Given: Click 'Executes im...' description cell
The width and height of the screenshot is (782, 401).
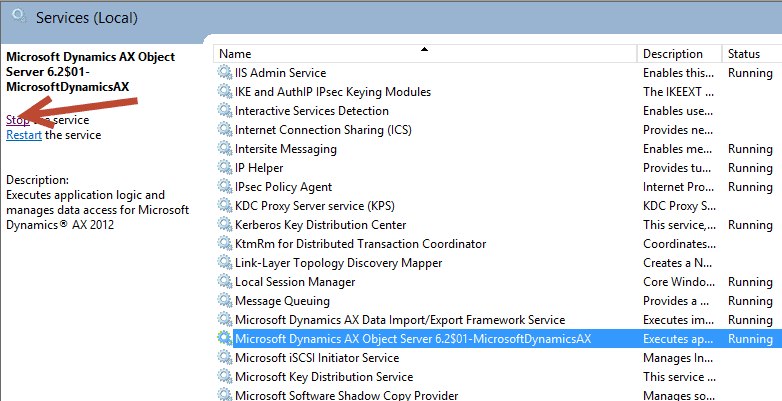Looking at the screenshot, I should click(679, 319).
